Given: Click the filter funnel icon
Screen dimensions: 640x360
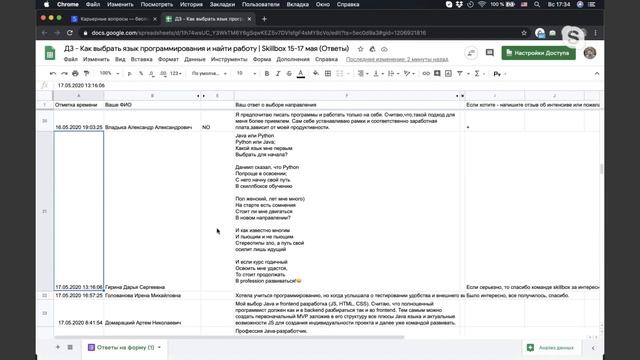Looking at the screenshot, I should [x=460, y=73].
